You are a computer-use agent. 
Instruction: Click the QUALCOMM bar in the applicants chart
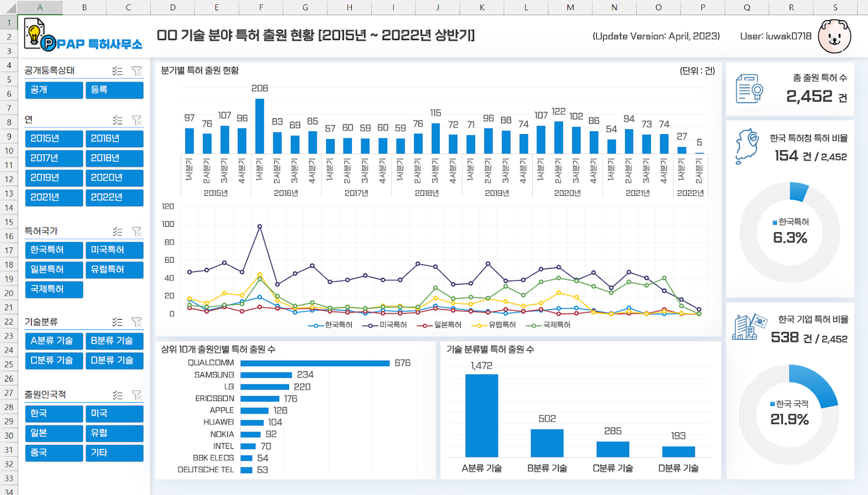click(x=315, y=363)
